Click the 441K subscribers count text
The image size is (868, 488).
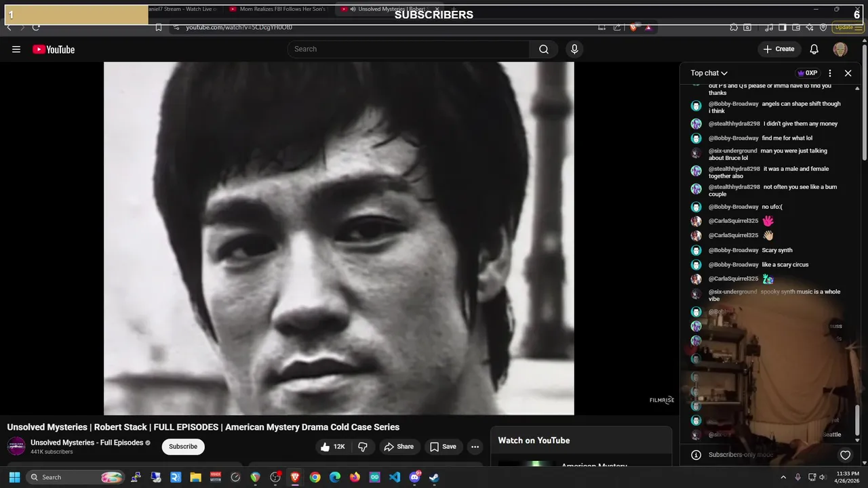[x=52, y=452]
